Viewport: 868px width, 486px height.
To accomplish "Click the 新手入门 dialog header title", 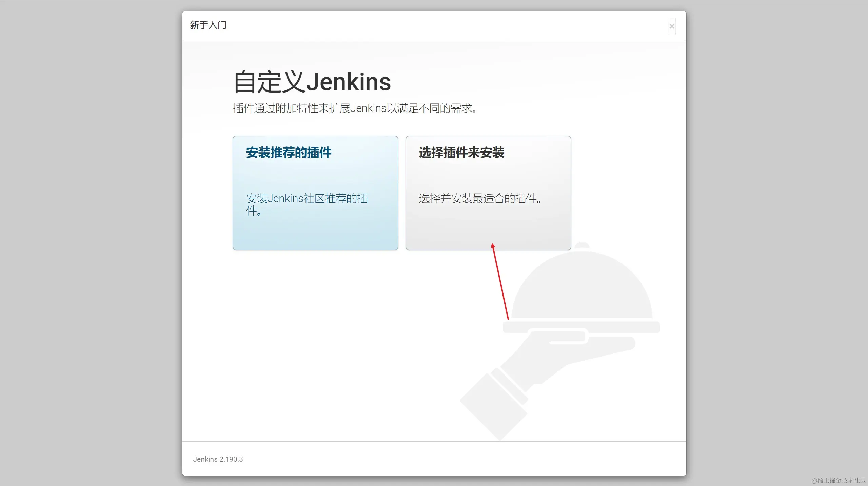I will pos(208,25).
